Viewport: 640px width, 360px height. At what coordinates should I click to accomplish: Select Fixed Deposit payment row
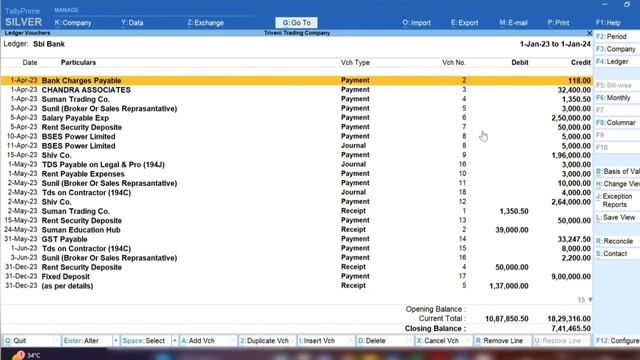296,277
